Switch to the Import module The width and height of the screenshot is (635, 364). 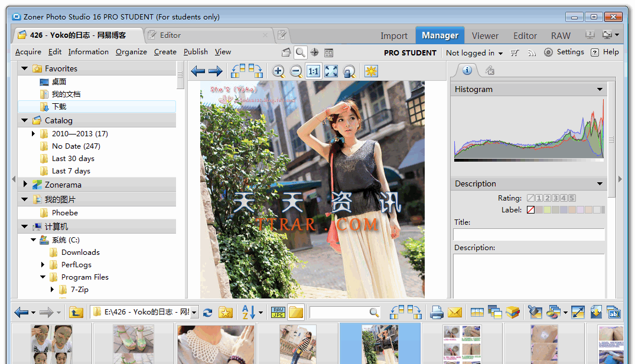pos(393,36)
